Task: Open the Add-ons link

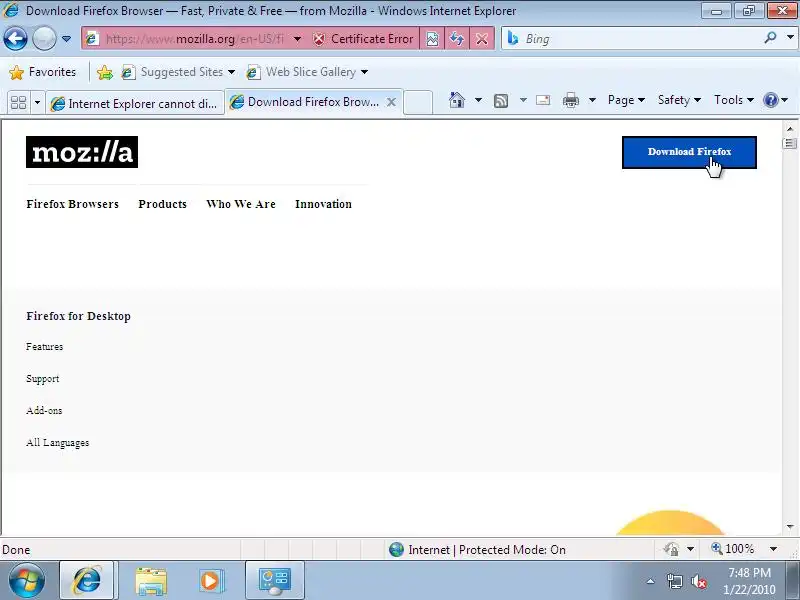Action: click(44, 411)
